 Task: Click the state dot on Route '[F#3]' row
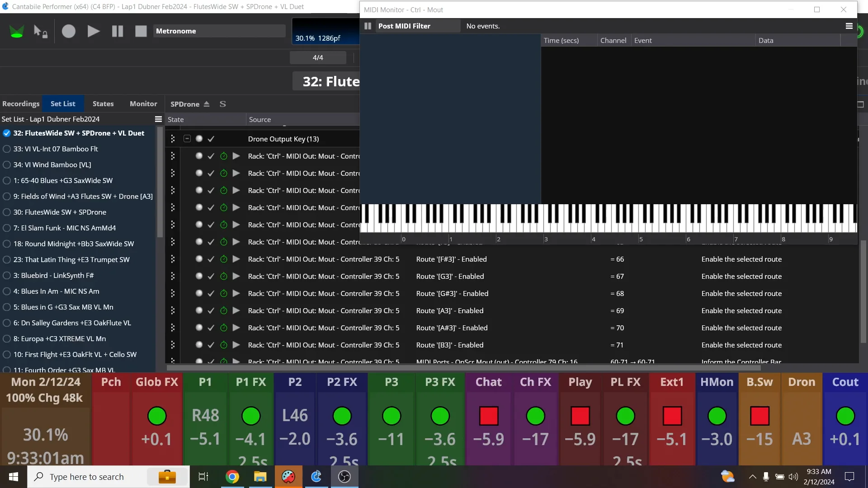pos(199,259)
